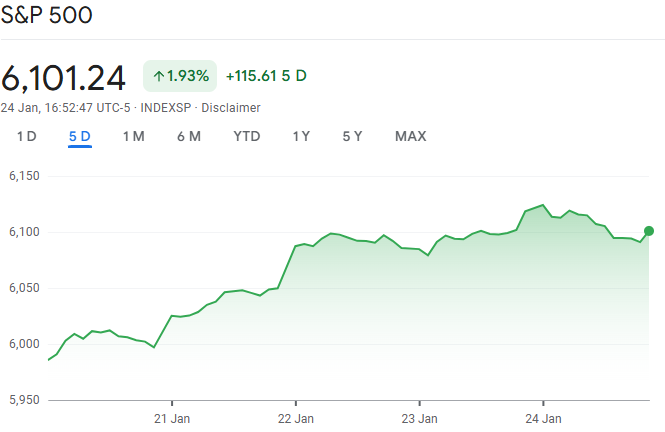This screenshot has height=432, width=665.
Task: Show the 5 Y range tab
Action: [x=352, y=137]
